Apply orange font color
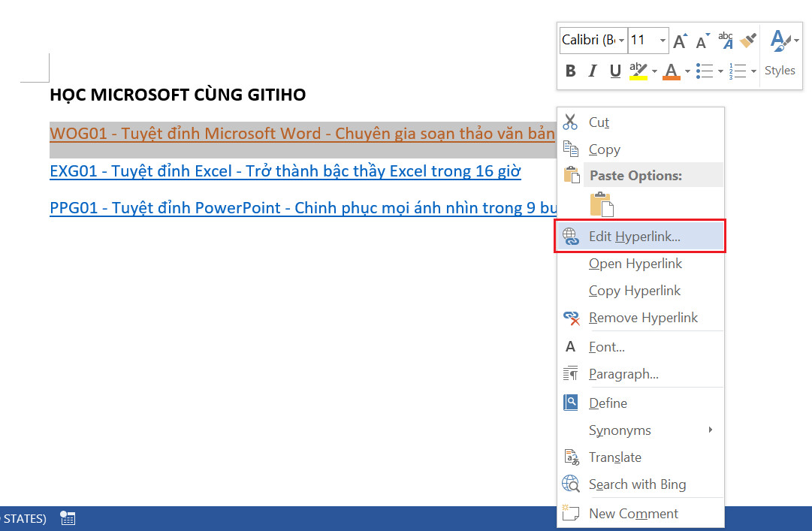This screenshot has height=531, width=812. pos(671,71)
